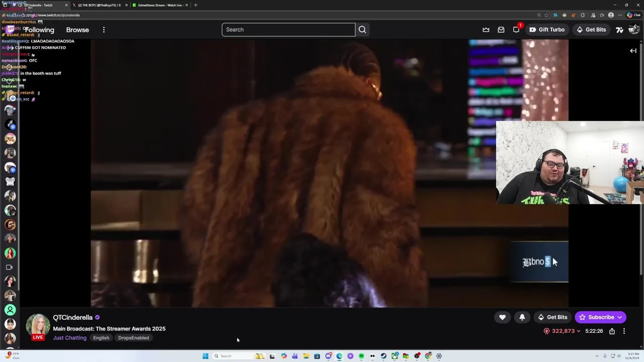This screenshot has height=362, width=644.
Task: Click the Microsoft Edge taskbar icon
Action: click(339, 356)
